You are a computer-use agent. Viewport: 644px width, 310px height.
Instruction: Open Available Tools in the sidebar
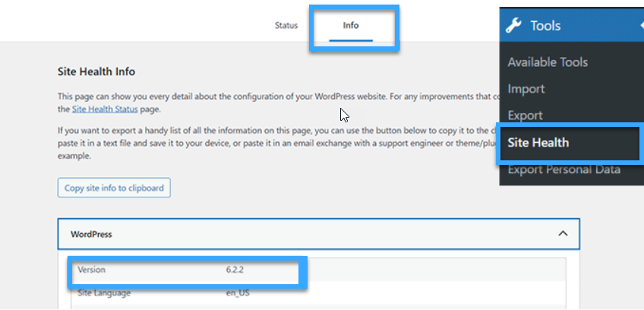tap(547, 62)
